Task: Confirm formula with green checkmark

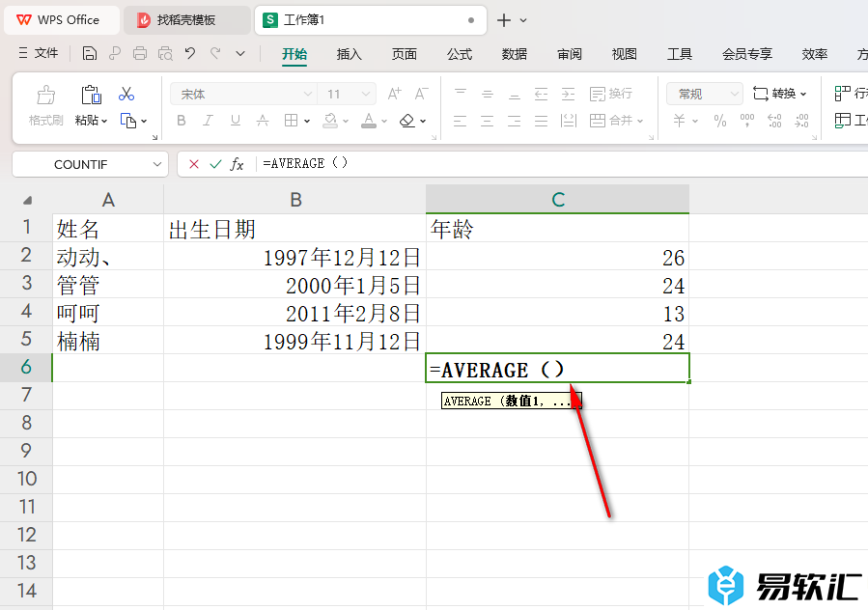Action: pyautogui.click(x=215, y=164)
